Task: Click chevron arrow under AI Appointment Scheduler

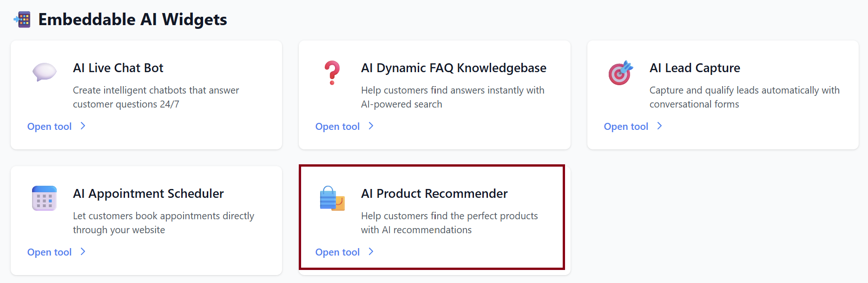Action: tap(83, 252)
